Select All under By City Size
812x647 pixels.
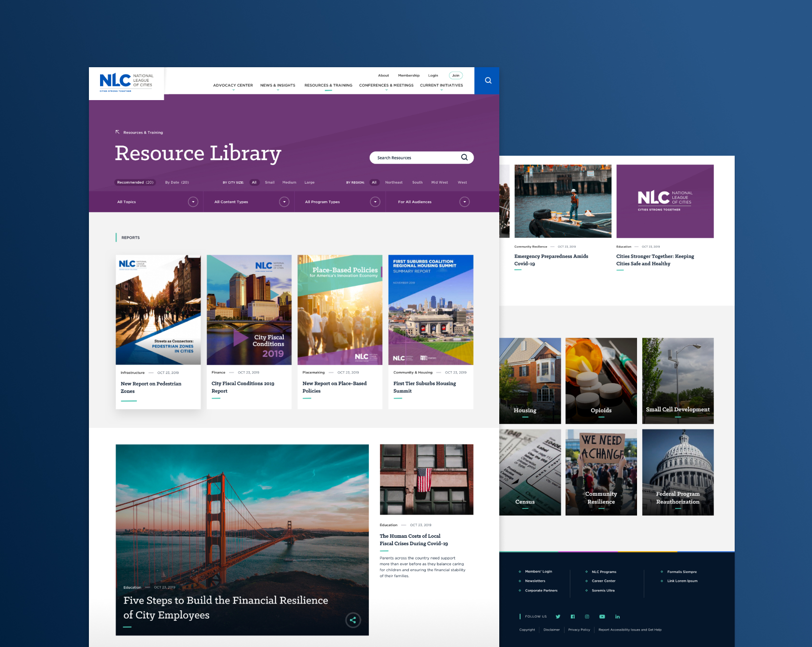(x=254, y=182)
